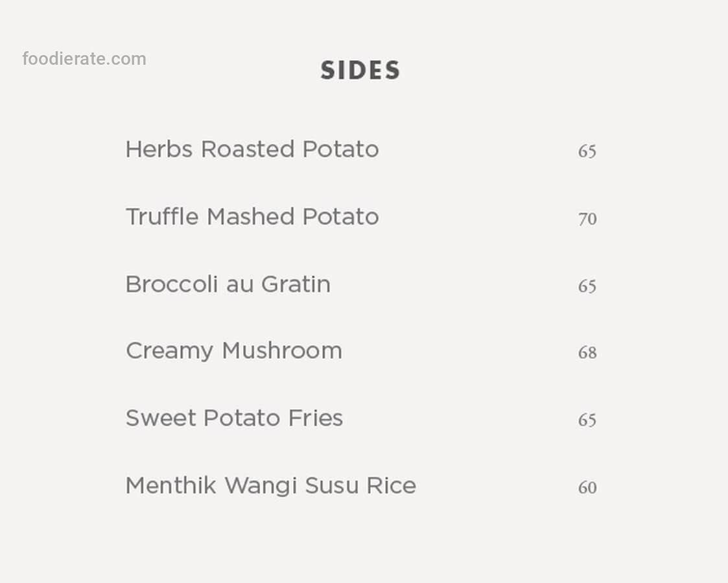Screen dimensions: 728x583
Task: Choose the Broccoli au Gratin item
Action: [x=228, y=284]
